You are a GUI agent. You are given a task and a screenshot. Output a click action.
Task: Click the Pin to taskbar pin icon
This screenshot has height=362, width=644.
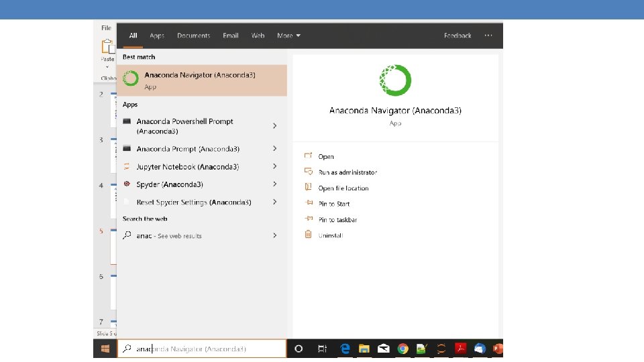(309, 219)
